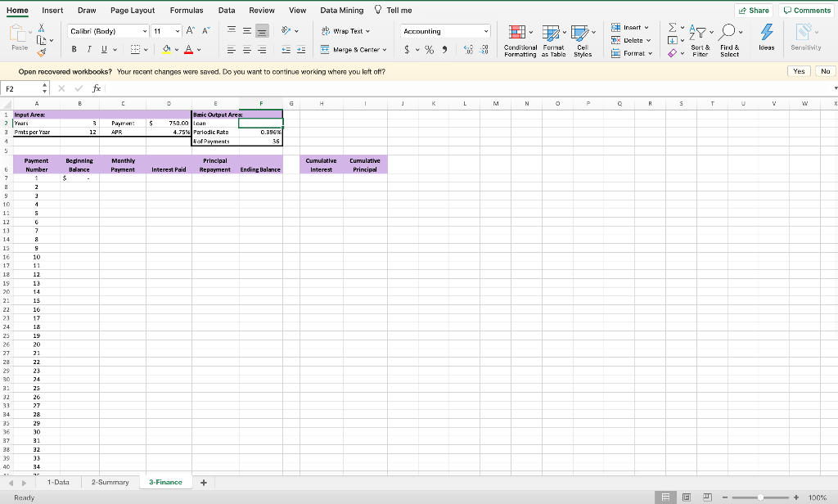Apply red Font Color to selection
Image resolution: width=838 pixels, height=504 pixels.
tap(189, 49)
